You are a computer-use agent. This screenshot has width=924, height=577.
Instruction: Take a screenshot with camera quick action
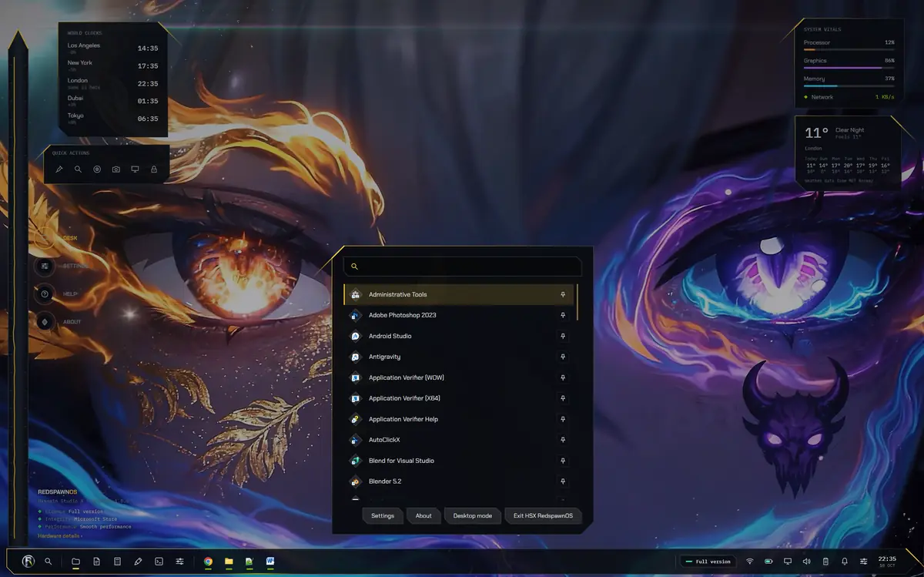tap(116, 169)
